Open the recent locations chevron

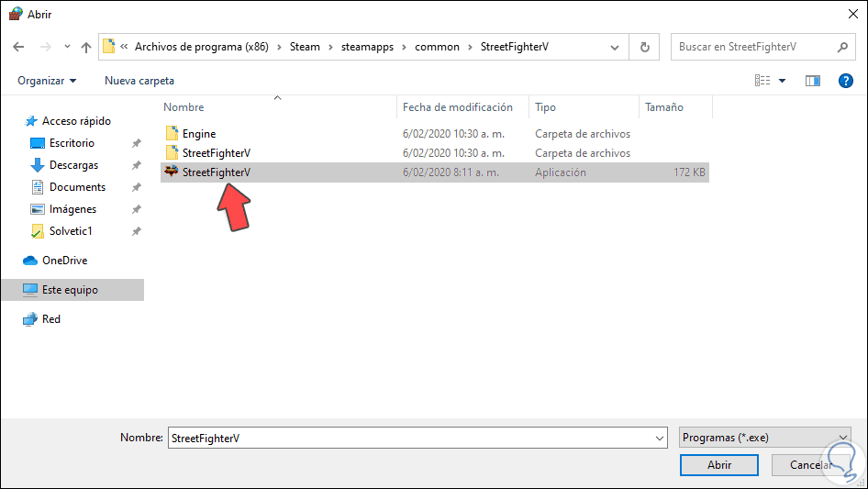pyautogui.click(x=67, y=47)
